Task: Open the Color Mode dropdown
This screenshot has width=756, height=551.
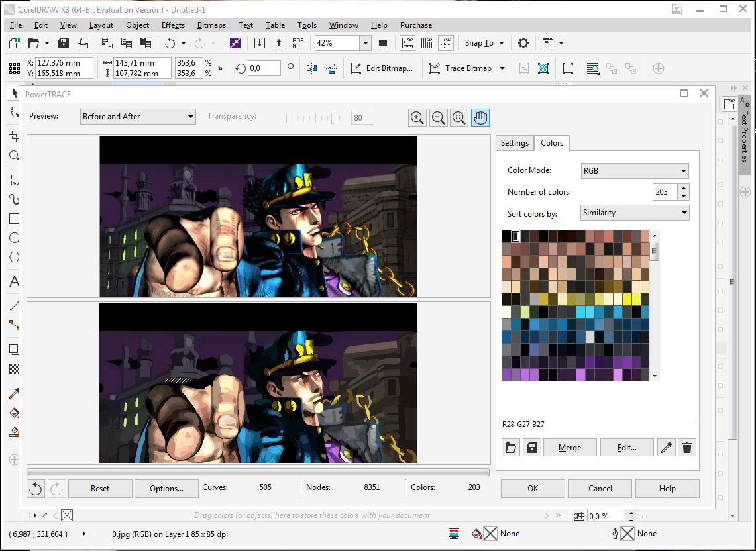Action: coord(635,170)
